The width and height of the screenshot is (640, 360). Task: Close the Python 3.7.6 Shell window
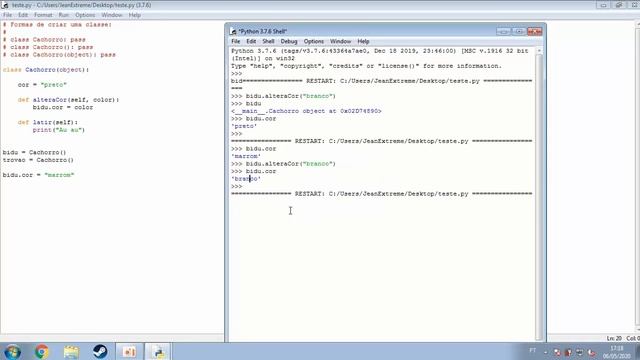pyautogui.click(x=534, y=31)
